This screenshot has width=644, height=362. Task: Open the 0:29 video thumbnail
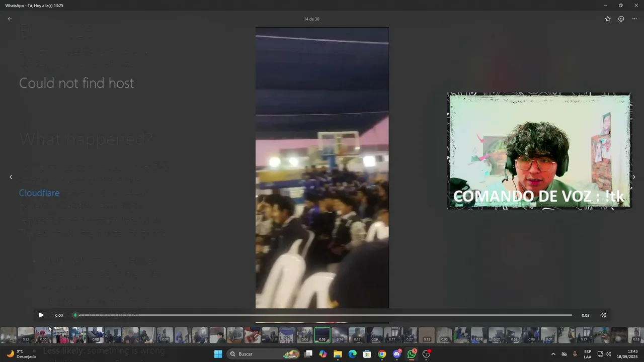(374, 335)
